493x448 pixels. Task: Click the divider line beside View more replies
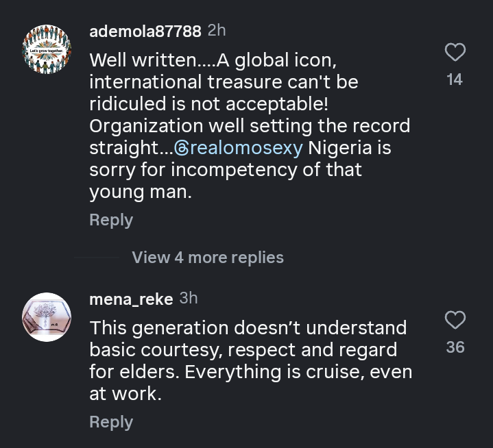[97, 258]
